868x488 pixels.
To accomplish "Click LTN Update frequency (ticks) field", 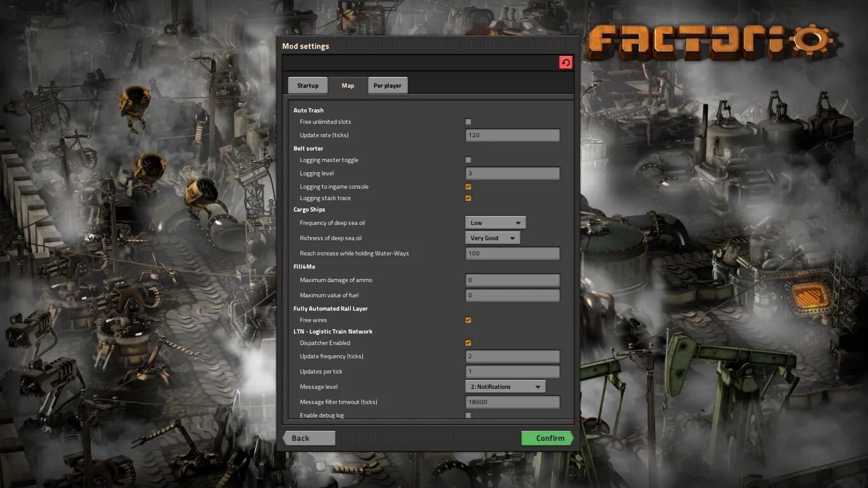I will [512, 356].
